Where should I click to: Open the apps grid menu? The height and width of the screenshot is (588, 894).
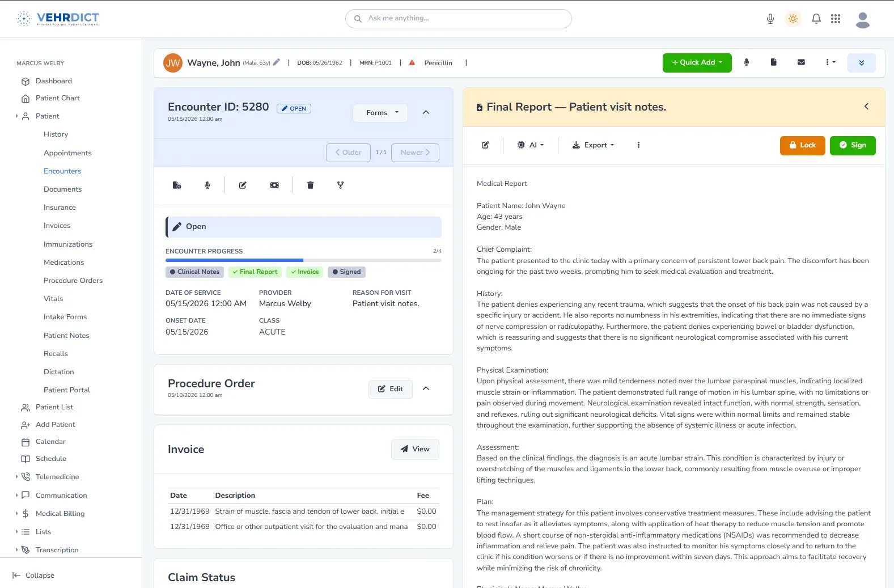point(836,19)
